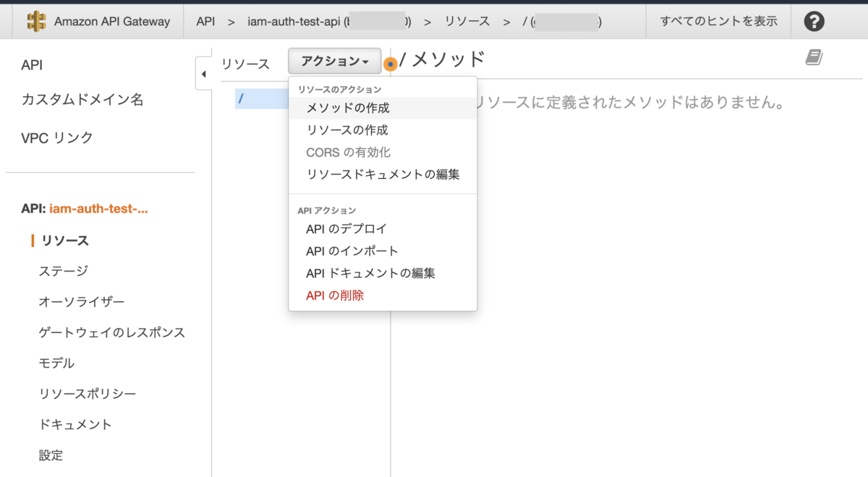Click the / メソッド heading text
Screen dimensions: 868x477
point(442,60)
